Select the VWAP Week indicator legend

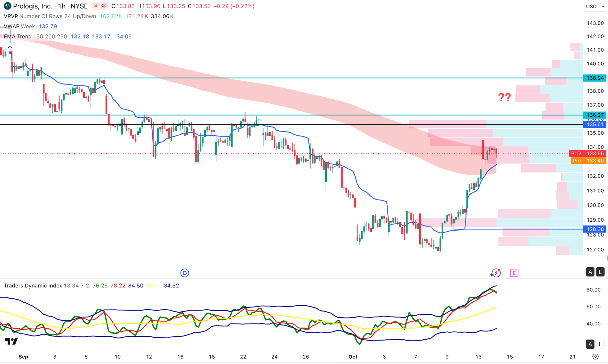19,26
